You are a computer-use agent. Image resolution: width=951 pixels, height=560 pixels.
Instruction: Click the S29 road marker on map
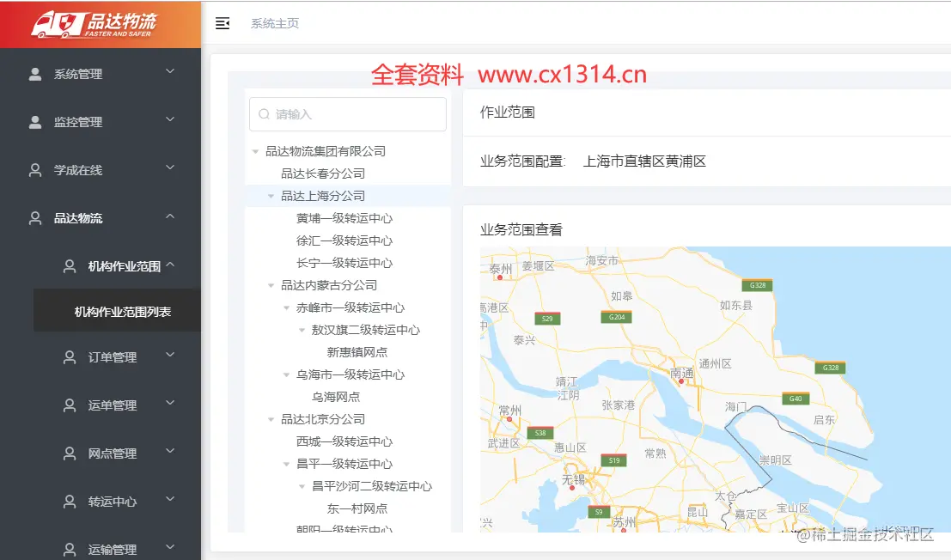tap(547, 319)
